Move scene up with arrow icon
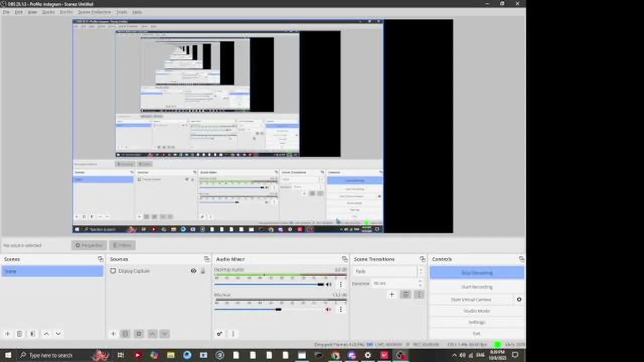The height and width of the screenshot is (362, 644). tap(46, 334)
